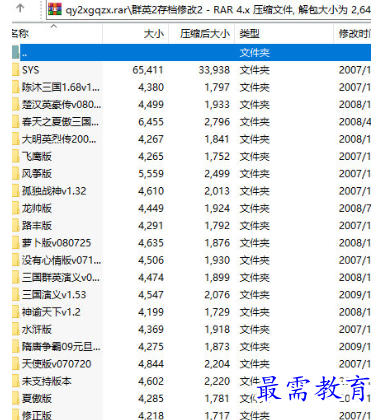378x420 pixels.
Task: Select the 神谕天下v1.2 folder name
Action: pos(51,312)
